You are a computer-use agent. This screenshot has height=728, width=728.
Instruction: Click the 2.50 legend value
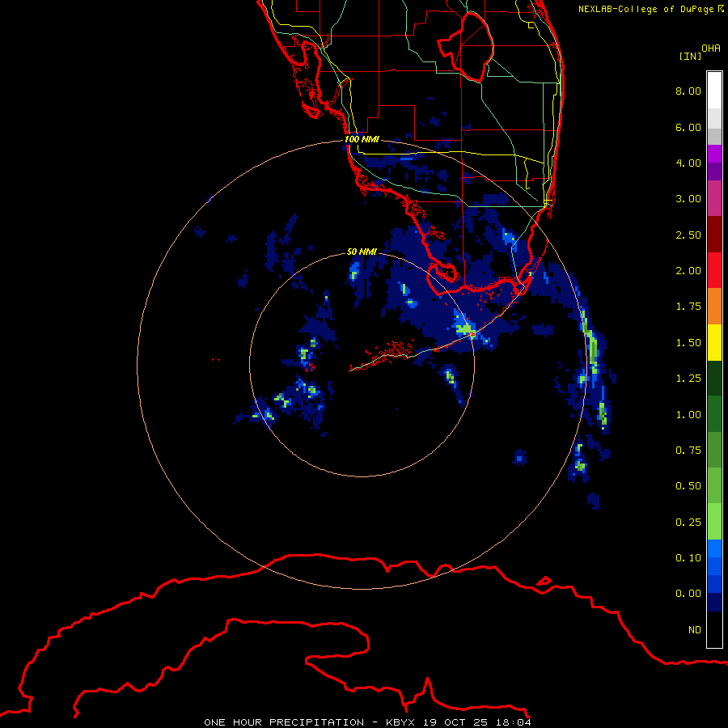coord(688,235)
